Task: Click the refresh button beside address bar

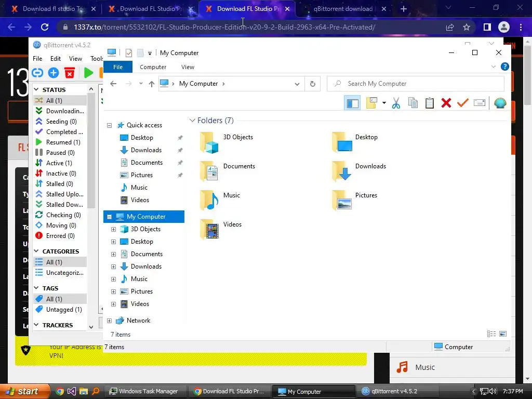Action: tap(312, 84)
